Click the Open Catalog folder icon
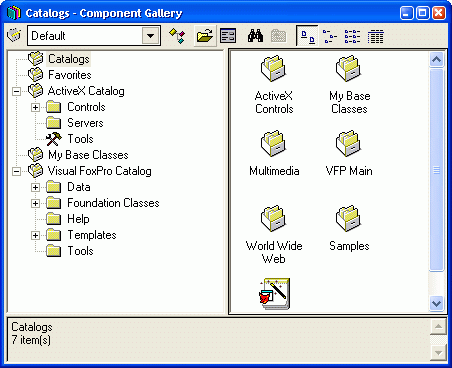The height and width of the screenshot is (368, 452). click(x=205, y=35)
